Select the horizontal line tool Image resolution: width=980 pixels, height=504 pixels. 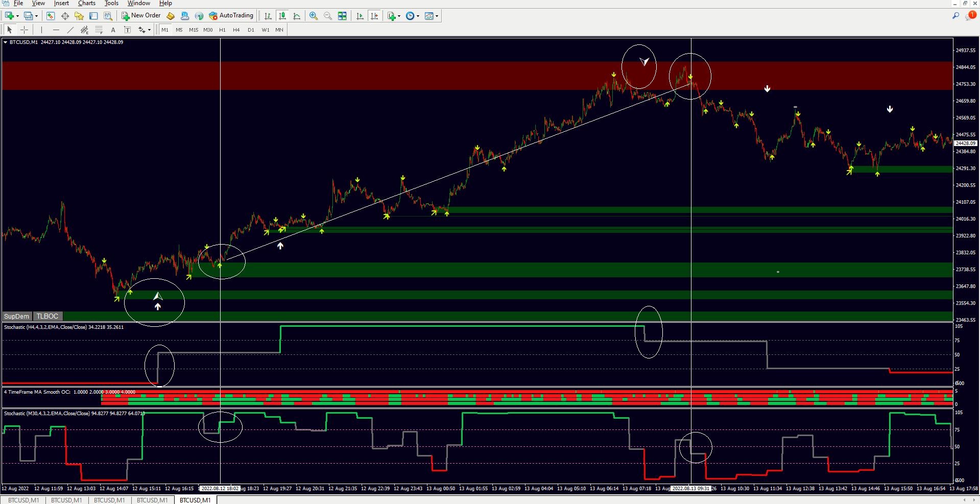click(56, 30)
